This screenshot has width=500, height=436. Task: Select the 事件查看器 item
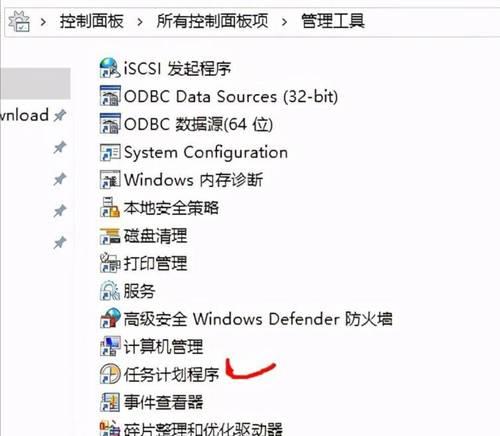pos(151,402)
